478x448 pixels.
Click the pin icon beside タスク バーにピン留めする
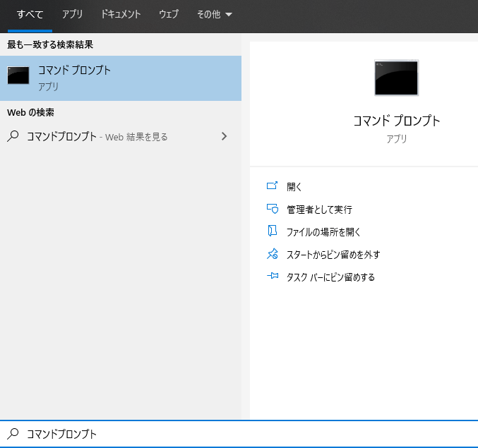click(x=273, y=277)
